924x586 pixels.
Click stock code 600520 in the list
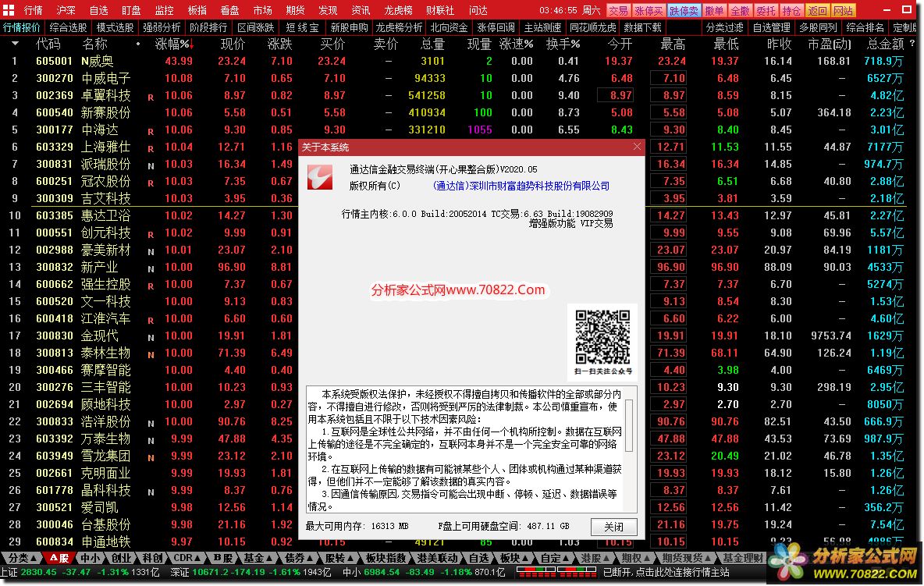pyautogui.click(x=54, y=301)
